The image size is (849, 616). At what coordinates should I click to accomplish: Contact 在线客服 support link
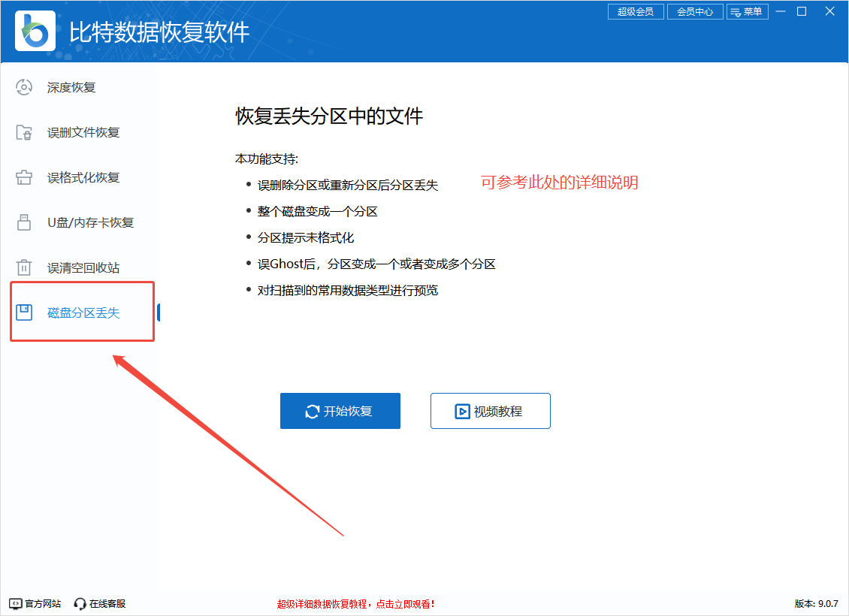pos(100,603)
